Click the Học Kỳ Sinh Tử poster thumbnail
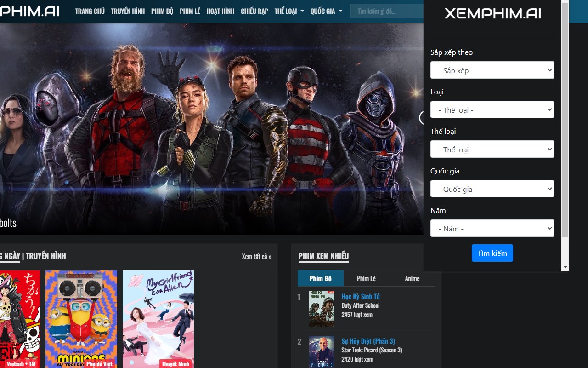Viewport: 588px width, 368px height. click(322, 309)
